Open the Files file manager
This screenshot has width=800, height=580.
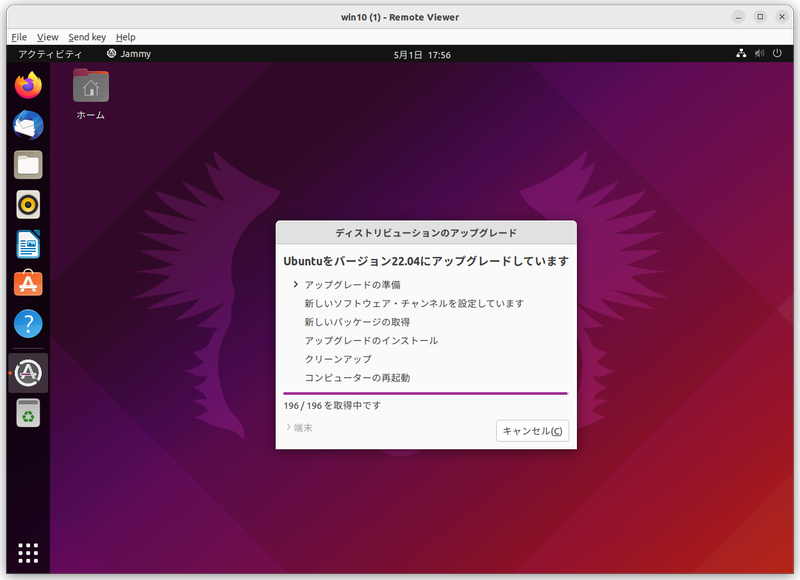(x=26, y=163)
